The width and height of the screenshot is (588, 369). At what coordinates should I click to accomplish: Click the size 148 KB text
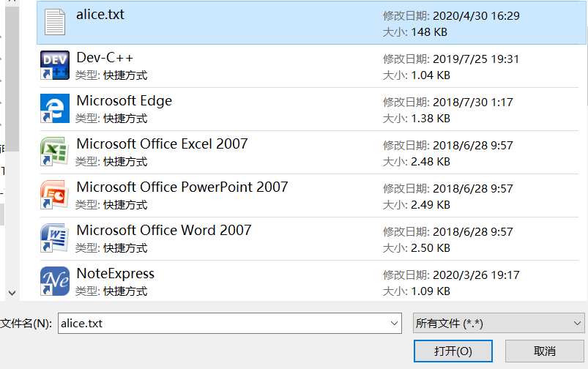[429, 32]
